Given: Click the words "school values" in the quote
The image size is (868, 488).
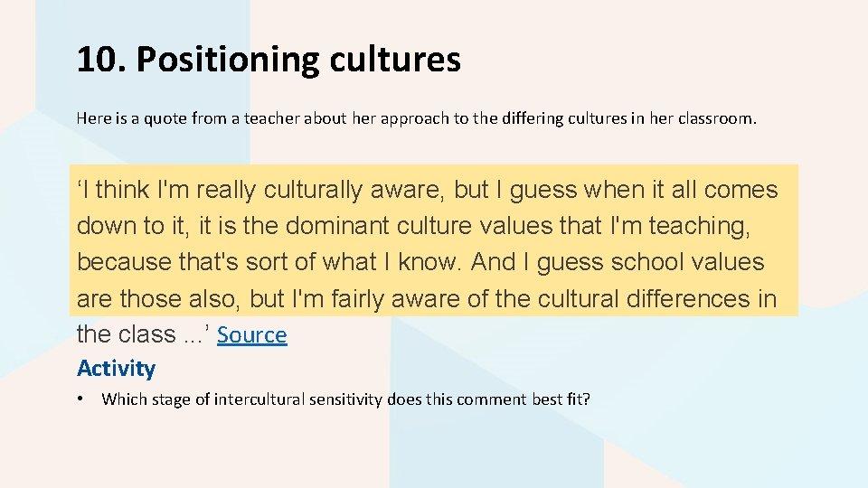Looking at the screenshot, I should coord(687,262).
